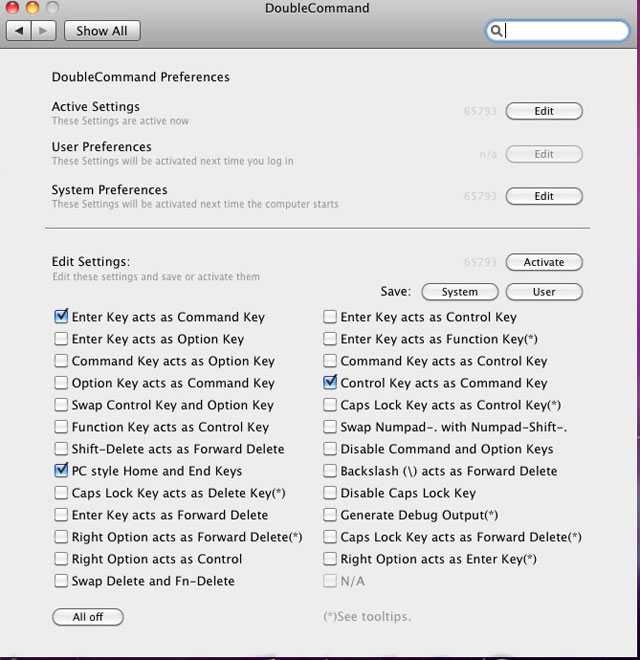
Task: Enable Generate Debug Output option
Action: click(x=330, y=515)
